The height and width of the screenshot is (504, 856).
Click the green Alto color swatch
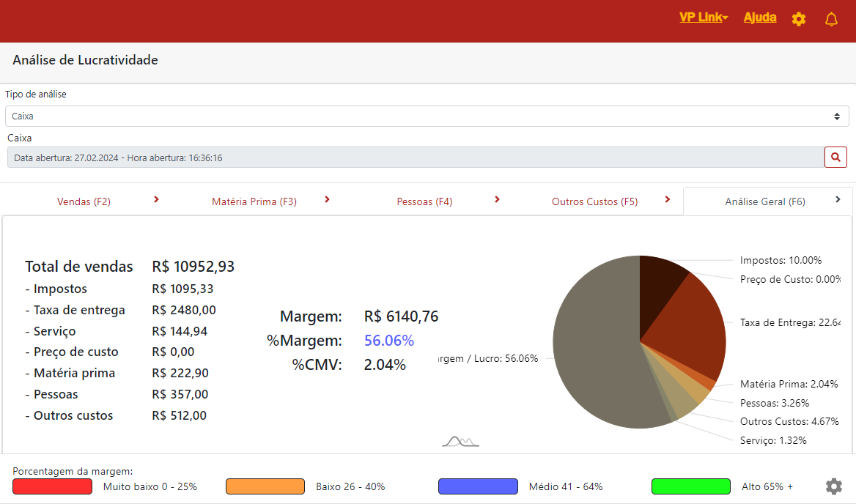[x=690, y=486]
